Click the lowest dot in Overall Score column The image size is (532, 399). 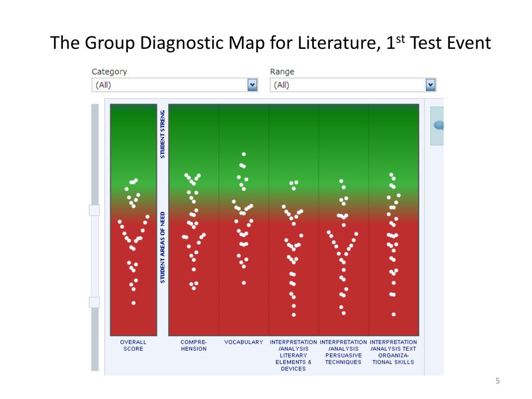[x=134, y=303]
